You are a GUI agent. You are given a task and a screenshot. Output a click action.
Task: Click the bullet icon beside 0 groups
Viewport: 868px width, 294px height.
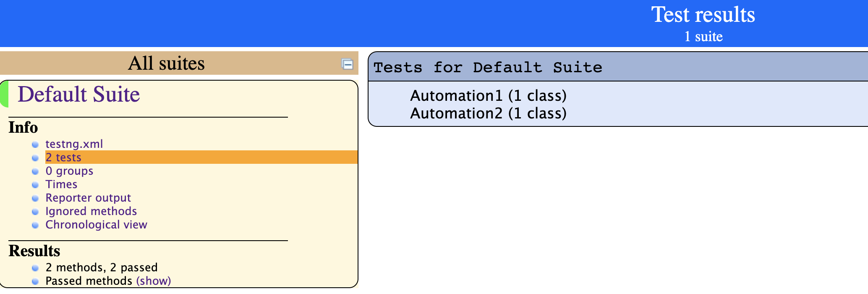tap(36, 171)
